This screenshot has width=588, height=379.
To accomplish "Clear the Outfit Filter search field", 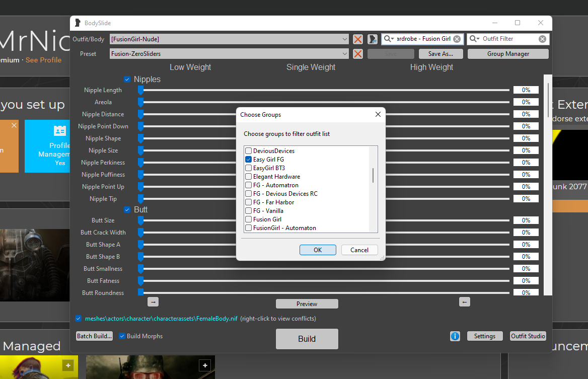I will coord(542,39).
